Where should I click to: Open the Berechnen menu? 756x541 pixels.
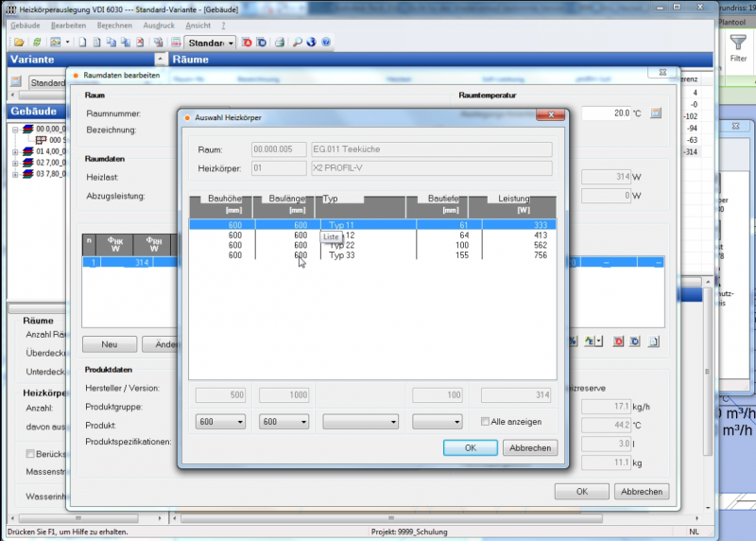click(x=112, y=26)
